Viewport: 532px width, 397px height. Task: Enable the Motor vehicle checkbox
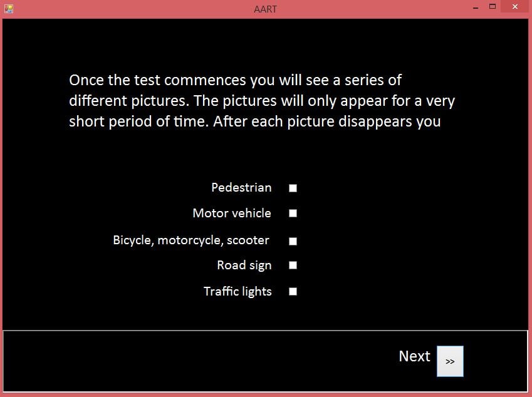point(293,214)
